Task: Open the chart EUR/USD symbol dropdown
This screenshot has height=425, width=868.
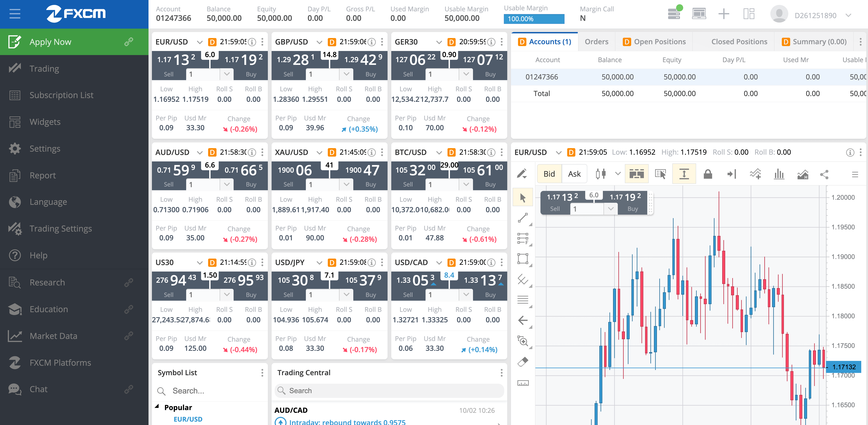Action: click(558, 153)
